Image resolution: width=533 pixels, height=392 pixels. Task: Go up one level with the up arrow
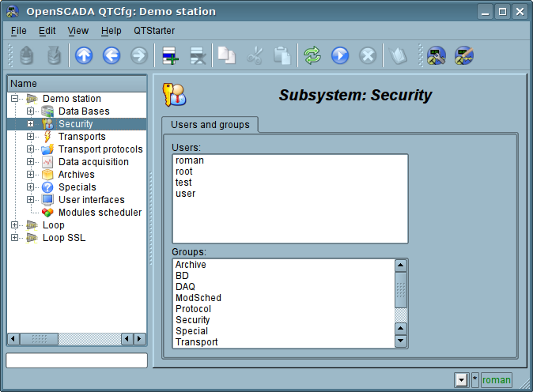[84, 55]
